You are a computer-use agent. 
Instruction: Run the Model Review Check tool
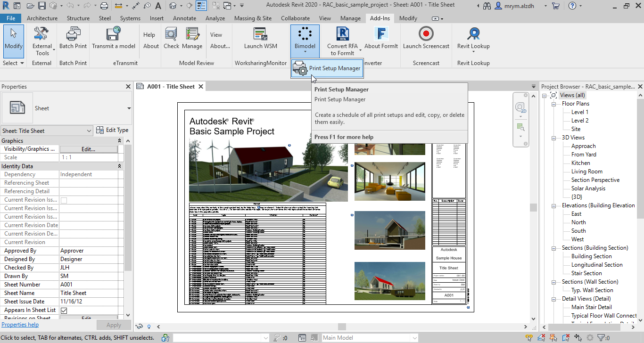coord(171,40)
